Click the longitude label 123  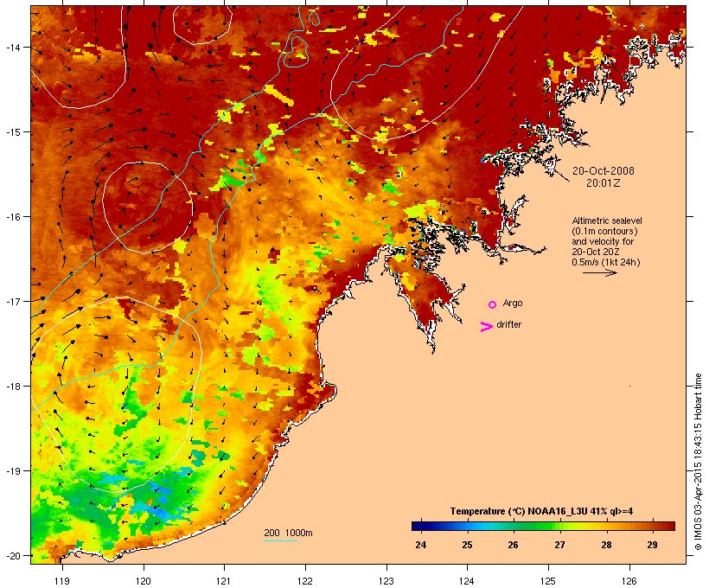[386, 581]
